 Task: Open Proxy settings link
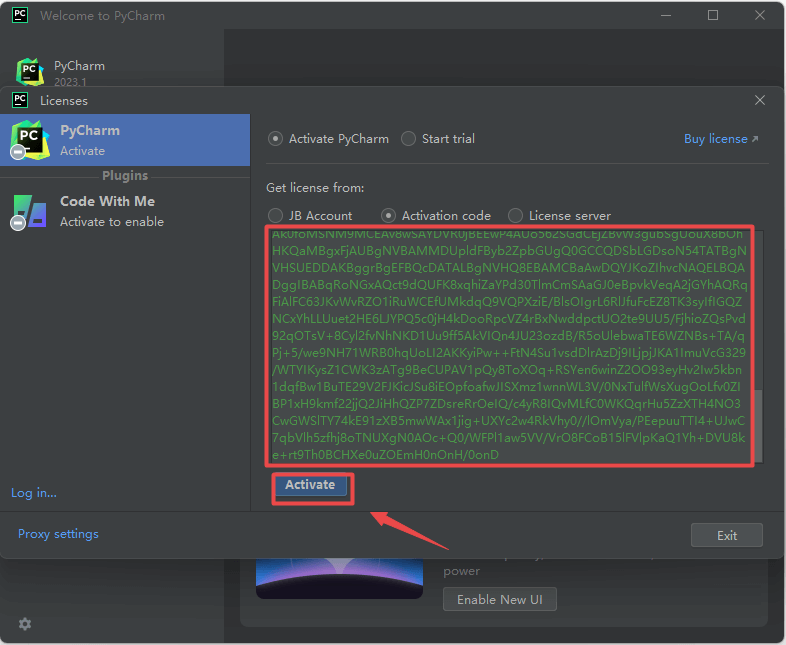(x=58, y=534)
